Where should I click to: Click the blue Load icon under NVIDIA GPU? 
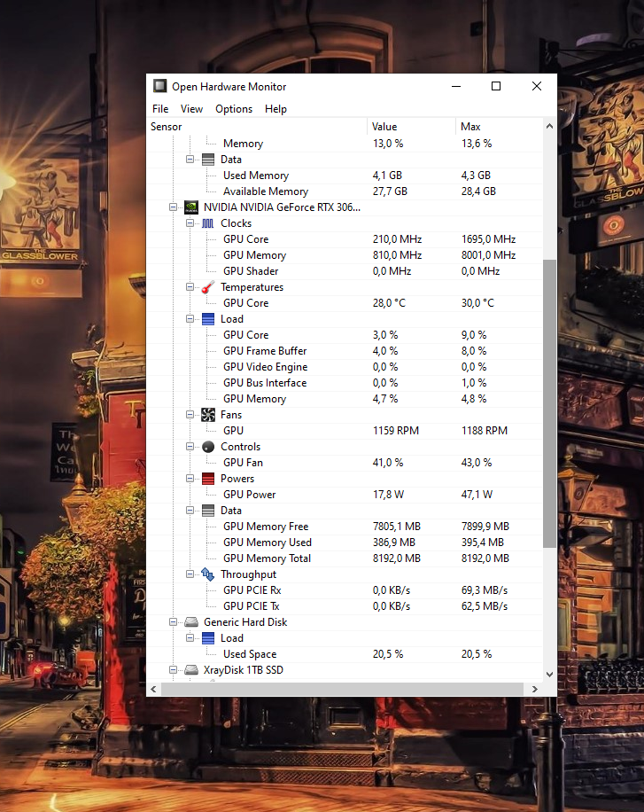coord(207,319)
